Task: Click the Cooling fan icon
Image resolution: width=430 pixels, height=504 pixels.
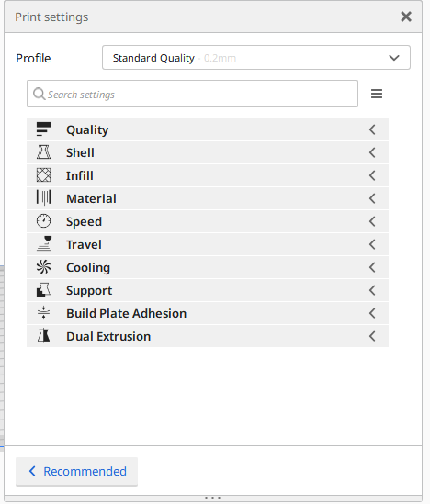Action: click(43, 267)
